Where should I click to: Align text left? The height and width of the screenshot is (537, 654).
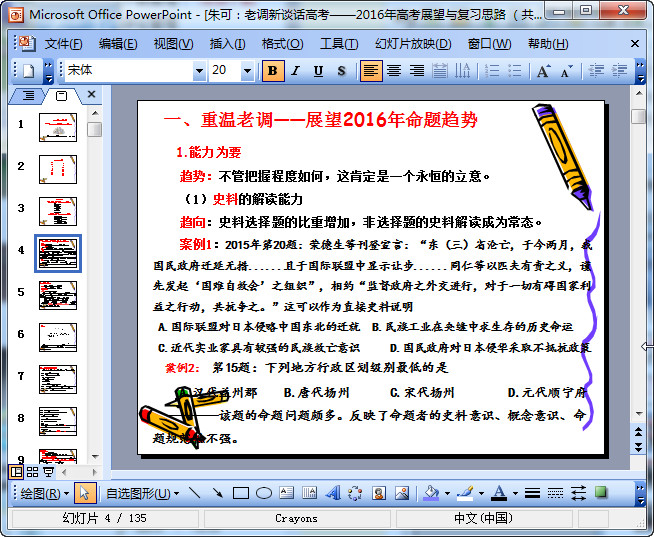point(370,71)
